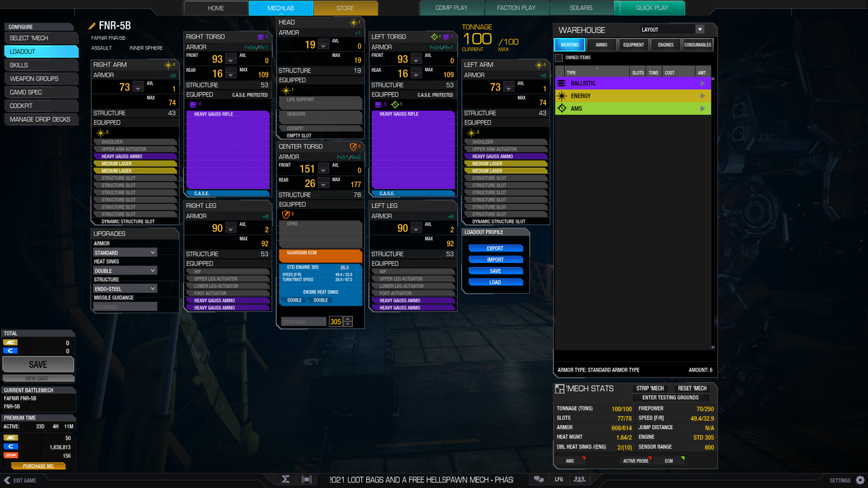Click the C-Bills icon next to 1,638,813

pyautogui.click(x=10, y=447)
